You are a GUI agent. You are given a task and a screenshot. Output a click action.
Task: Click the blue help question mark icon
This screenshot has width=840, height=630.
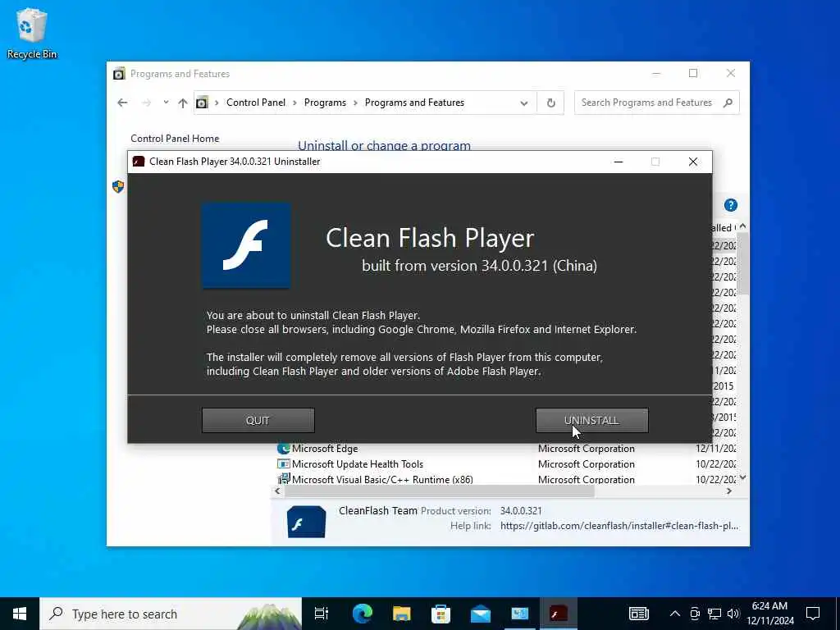pos(731,205)
